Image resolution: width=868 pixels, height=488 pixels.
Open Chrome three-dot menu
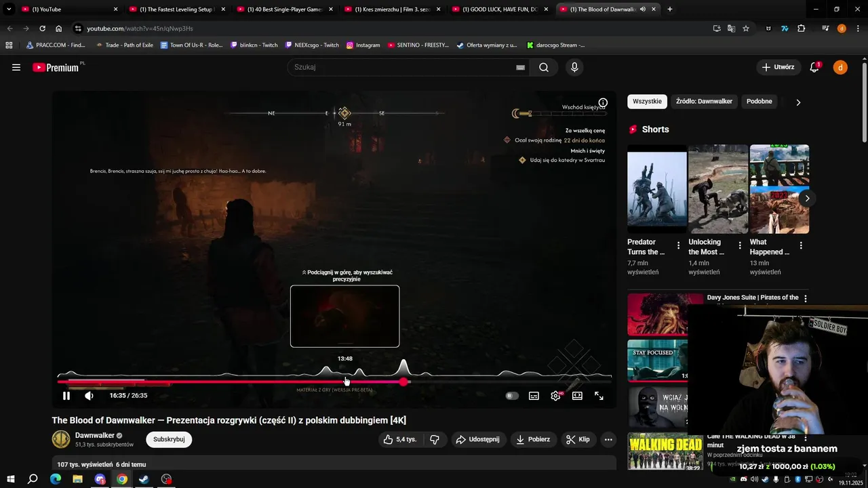pos(857,28)
